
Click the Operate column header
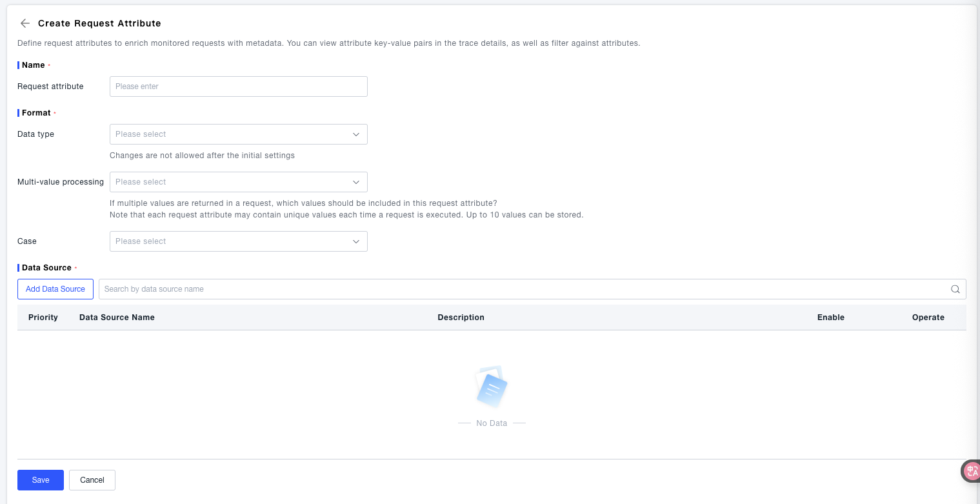[x=928, y=318]
